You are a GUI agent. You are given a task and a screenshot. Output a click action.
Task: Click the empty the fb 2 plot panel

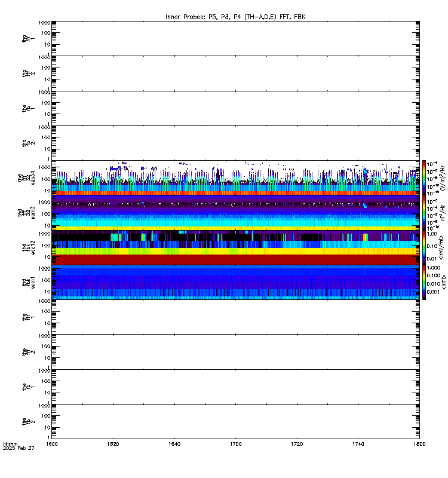coord(235,422)
